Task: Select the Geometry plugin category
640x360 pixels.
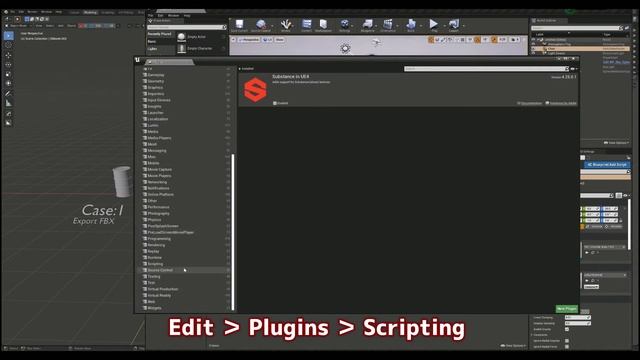Action: click(x=156, y=81)
